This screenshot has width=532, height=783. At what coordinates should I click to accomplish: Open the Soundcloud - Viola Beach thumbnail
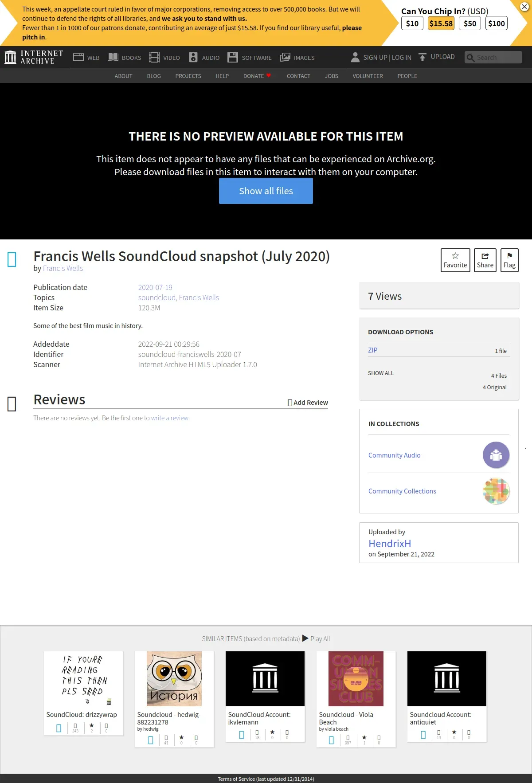pyautogui.click(x=356, y=679)
